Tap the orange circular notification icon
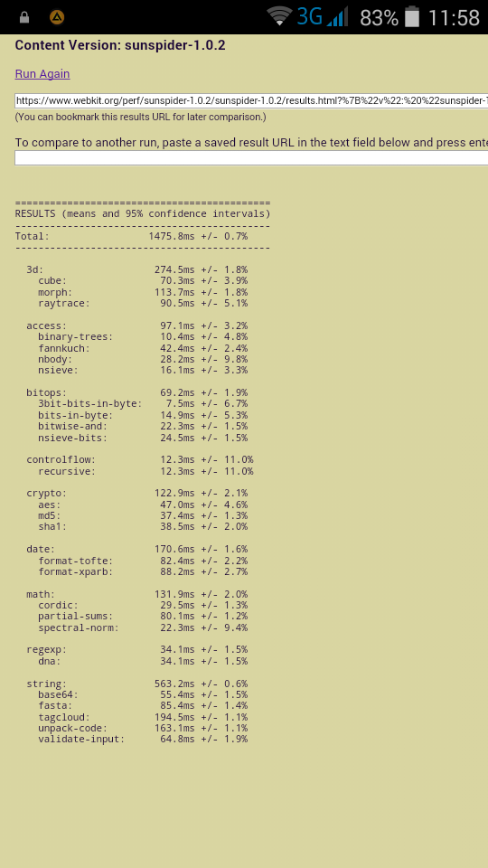Screen dimensions: 488x868 tap(56, 18)
